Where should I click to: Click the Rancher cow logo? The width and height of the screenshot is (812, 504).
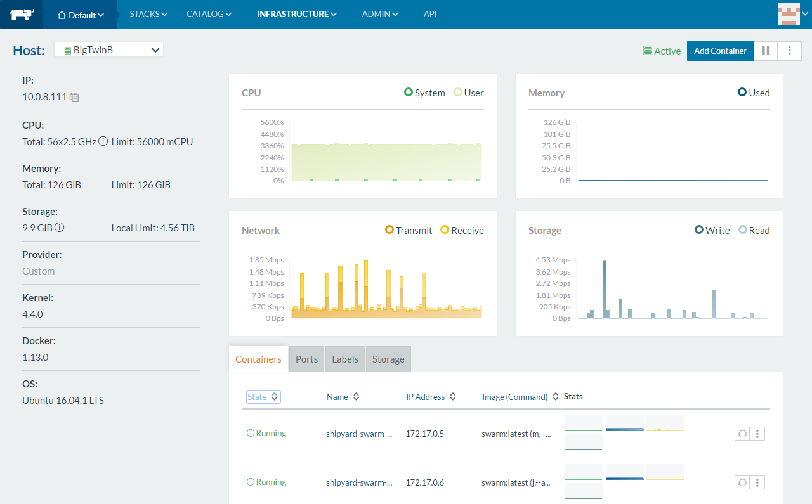[21, 14]
